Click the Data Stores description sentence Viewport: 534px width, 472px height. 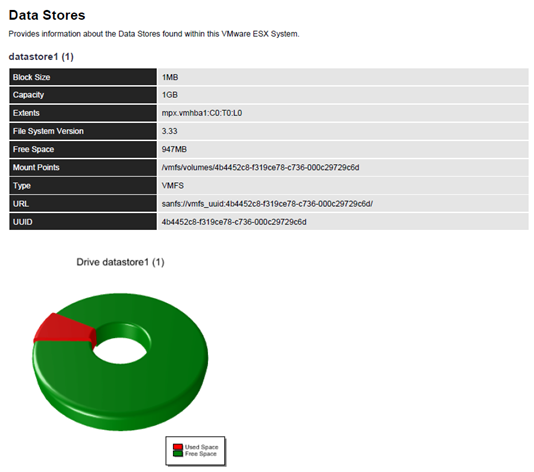[x=154, y=34]
